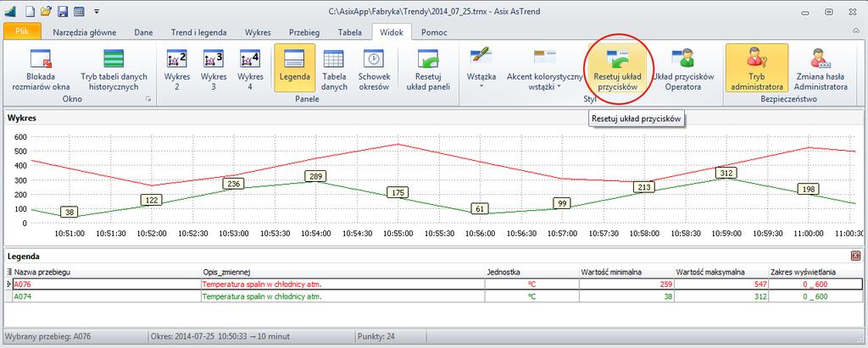Open a trend file via the folder icon
The height and width of the screenshot is (348, 868).
pyautogui.click(x=47, y=11)
